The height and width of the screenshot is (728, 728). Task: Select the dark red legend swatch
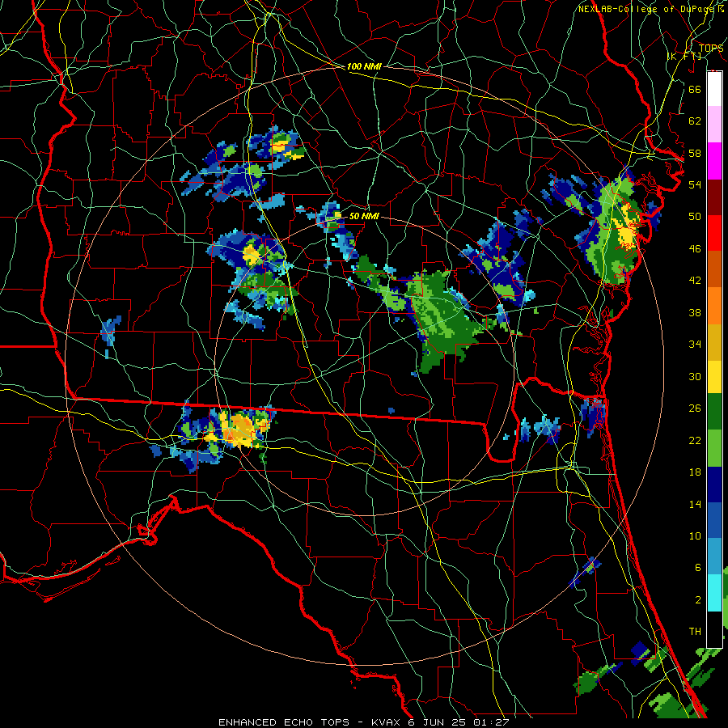tap(714, 197)
